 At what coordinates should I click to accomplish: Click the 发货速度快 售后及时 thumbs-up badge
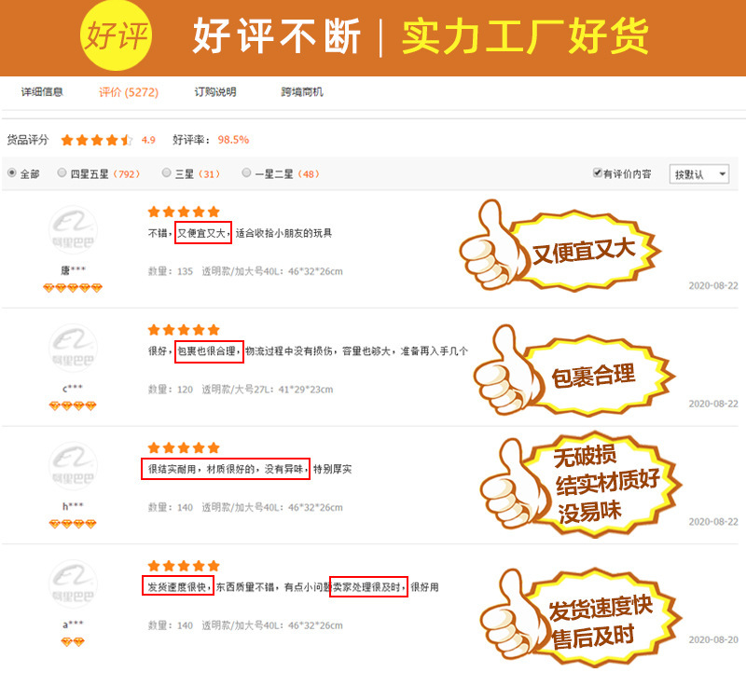[581, 617]
